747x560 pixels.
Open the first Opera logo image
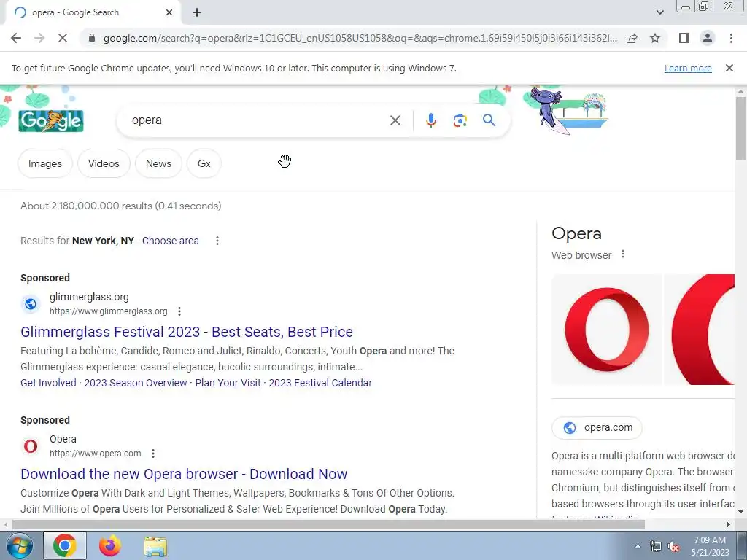606,330
